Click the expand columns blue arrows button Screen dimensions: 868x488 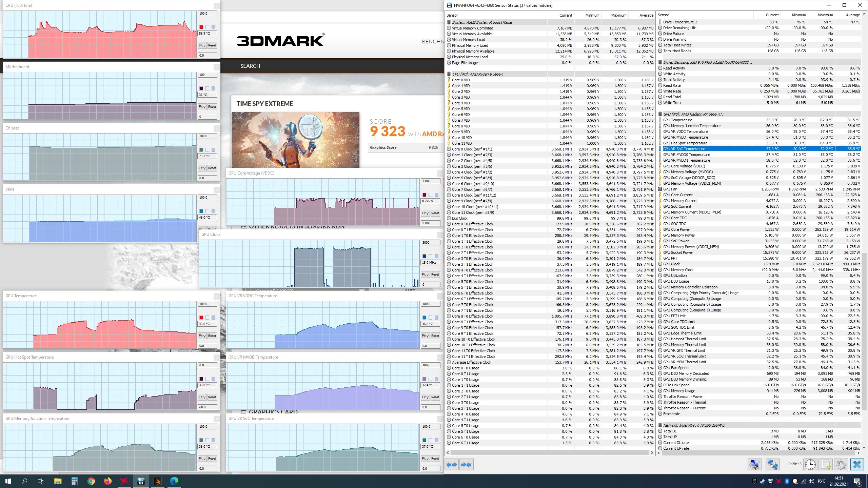452,465
